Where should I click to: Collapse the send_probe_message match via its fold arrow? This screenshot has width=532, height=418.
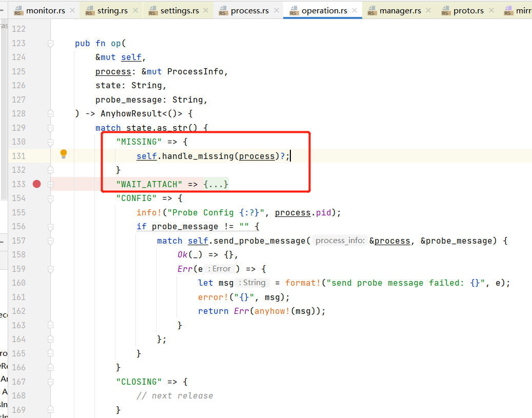(50, 240)
